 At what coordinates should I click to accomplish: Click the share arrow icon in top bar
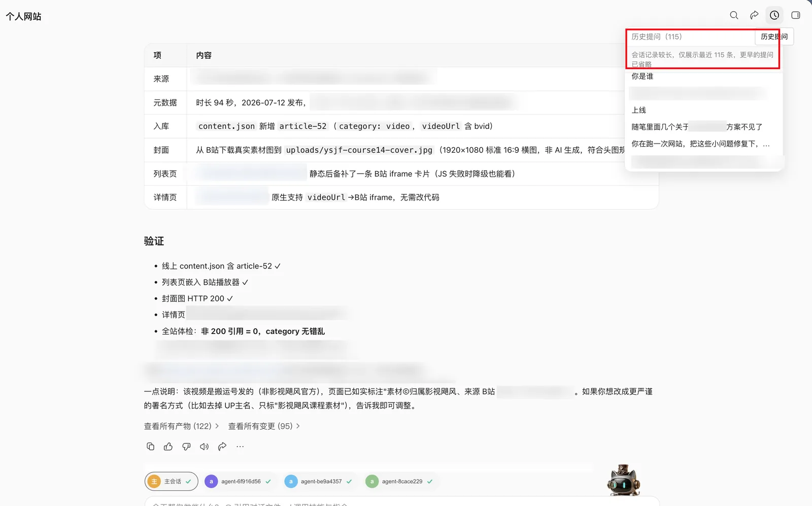pos(754,15)
